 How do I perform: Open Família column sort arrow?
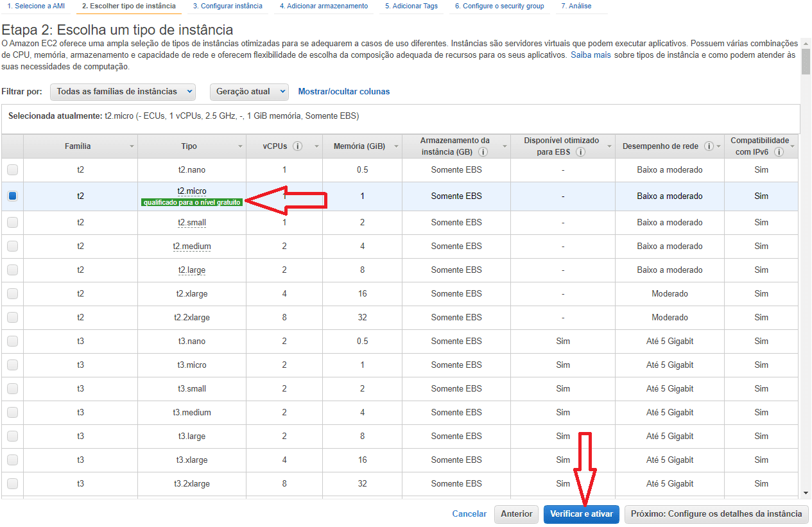(132, 147)
